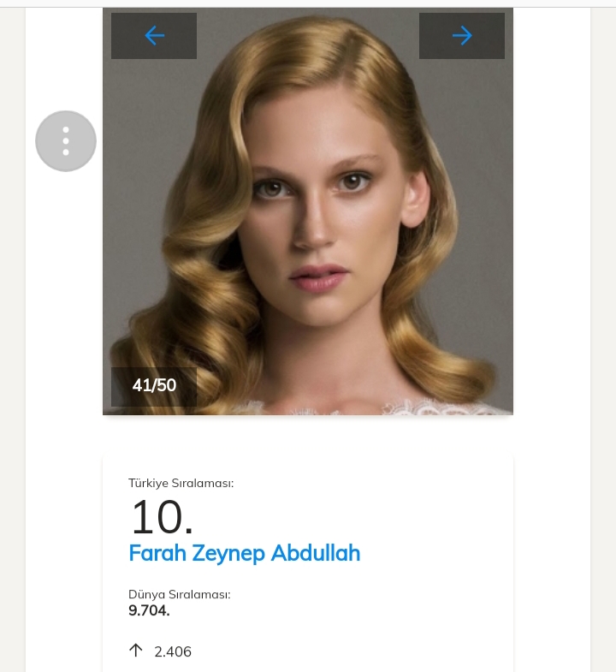Viewport: 616px width, 672px height.
Task: Click the gray page margin on the right
Action: [x=603, y=342]
